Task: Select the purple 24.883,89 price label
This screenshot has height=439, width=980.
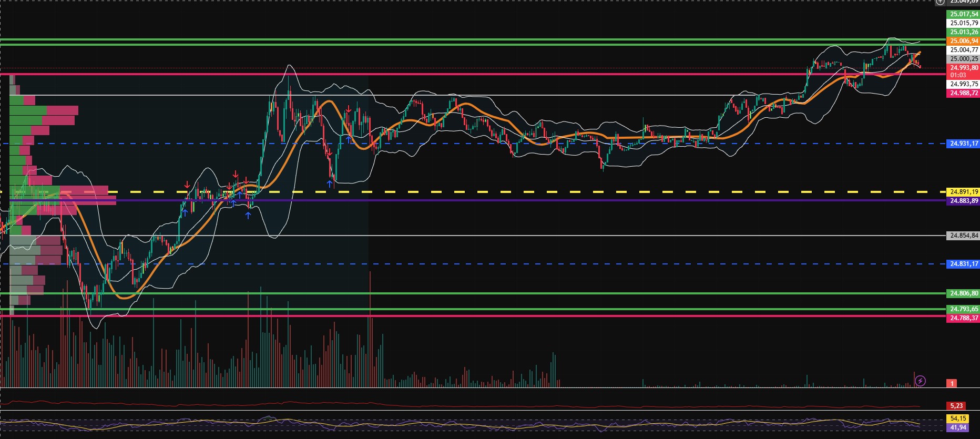Action: click(963, 201)
